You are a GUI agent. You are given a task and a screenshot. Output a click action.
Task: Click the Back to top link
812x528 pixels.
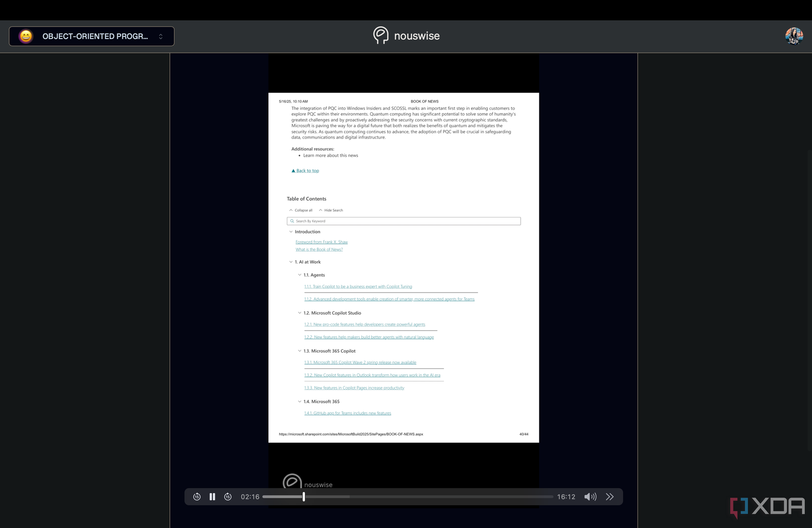coord(305,170)
